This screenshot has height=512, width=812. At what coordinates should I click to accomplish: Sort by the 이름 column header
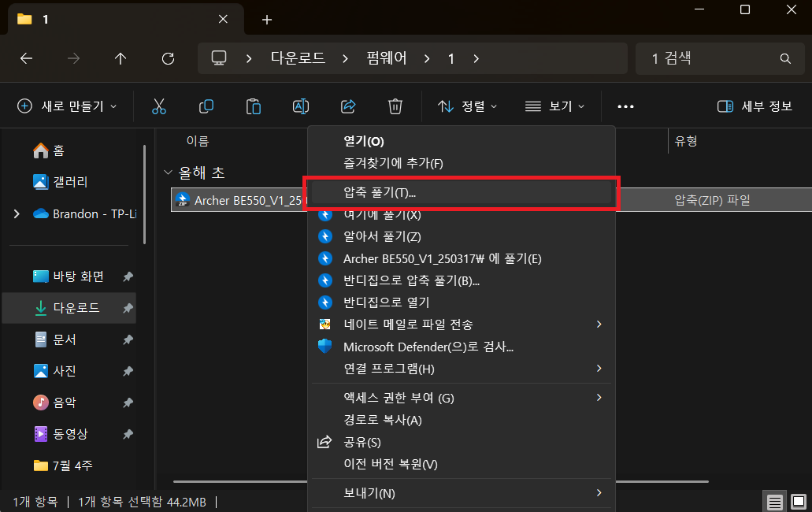198,141
